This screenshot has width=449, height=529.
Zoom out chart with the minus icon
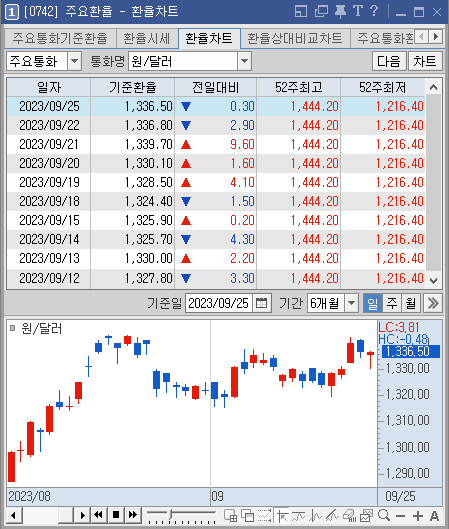pos(400,516)
